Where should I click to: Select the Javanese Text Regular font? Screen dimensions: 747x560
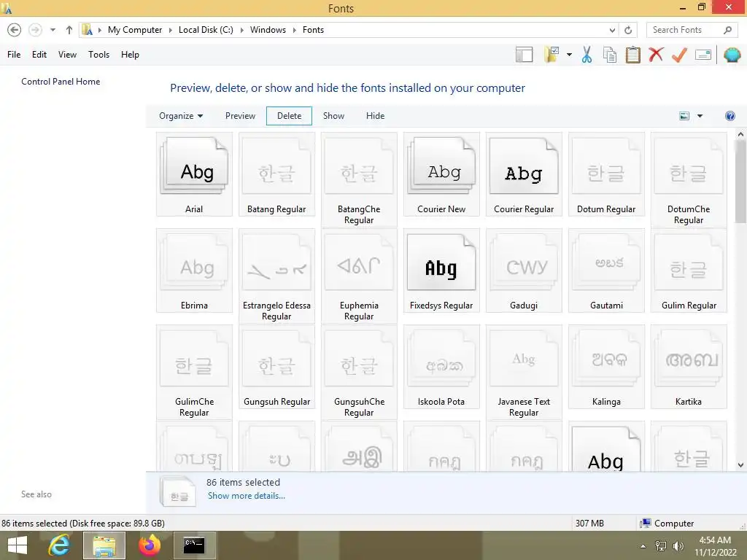[x=524, y=372]
